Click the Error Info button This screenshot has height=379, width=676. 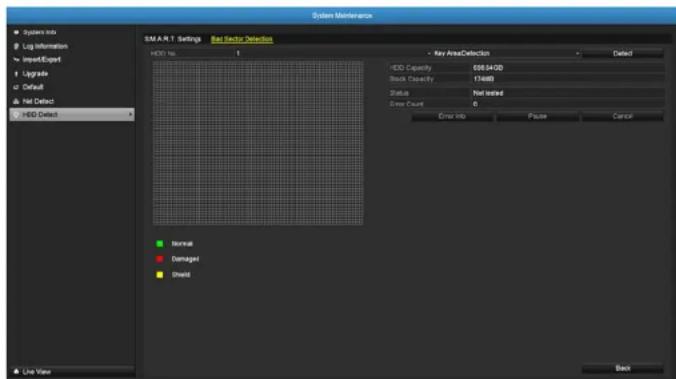click(452, 116)
